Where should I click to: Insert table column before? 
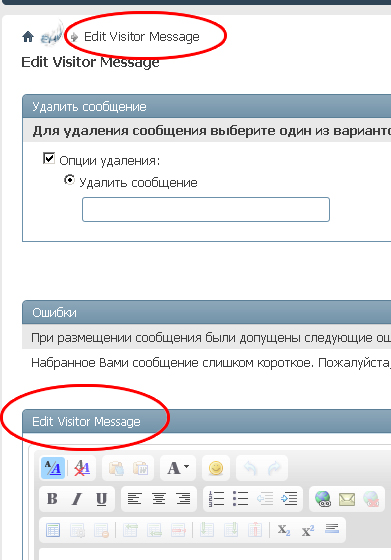207,530
